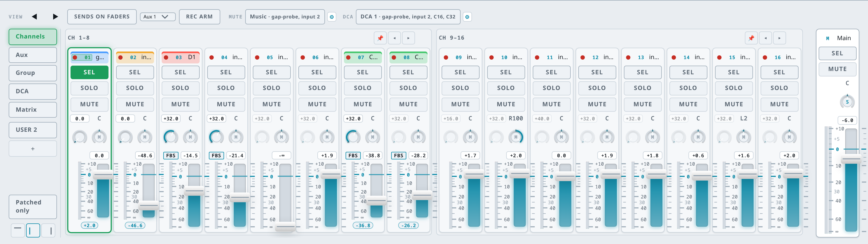868x244 pixels.
Task: Switch to Channels layer
Action: pos(33,37)
